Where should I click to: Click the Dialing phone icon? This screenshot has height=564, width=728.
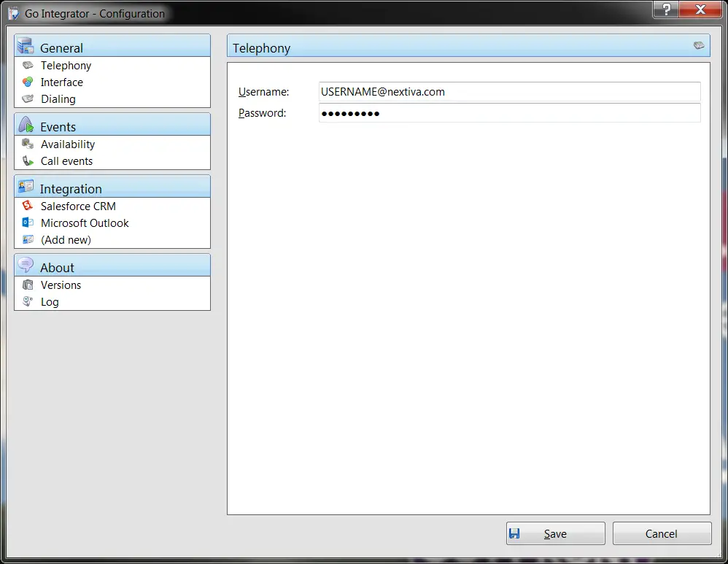(28, 98)
